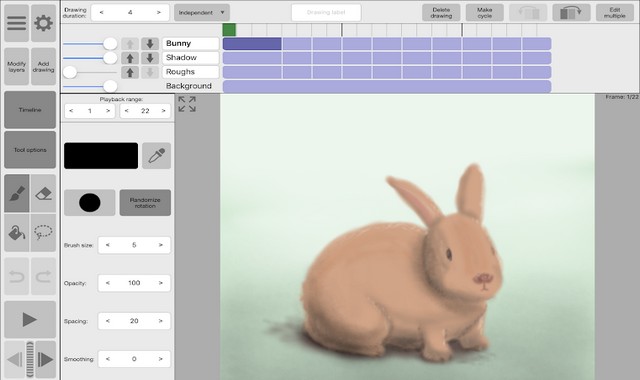Select the first Bunny drawing on timeline
640x380 pixels.
click(x=252, y=44)
